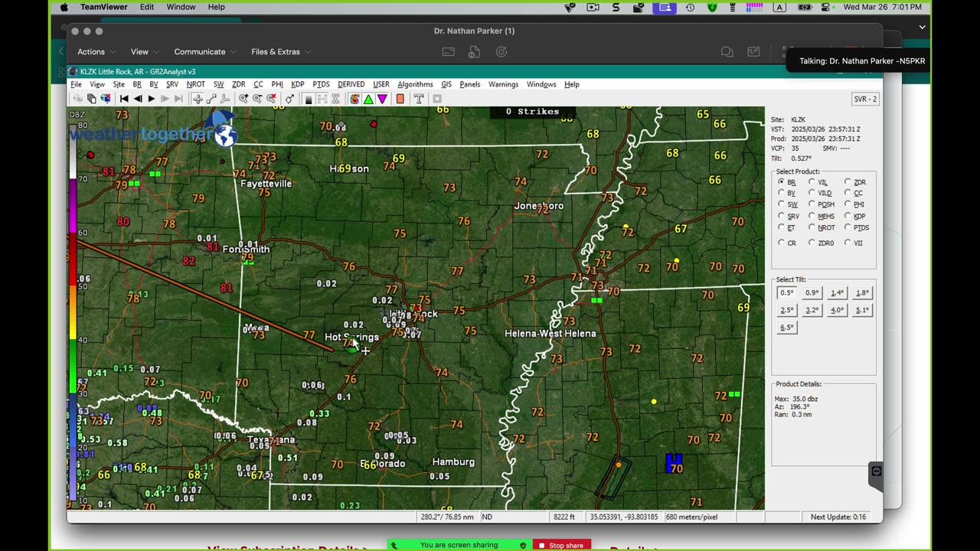Expand the TeamViewer Actions dropdown

tap(96, 52)
